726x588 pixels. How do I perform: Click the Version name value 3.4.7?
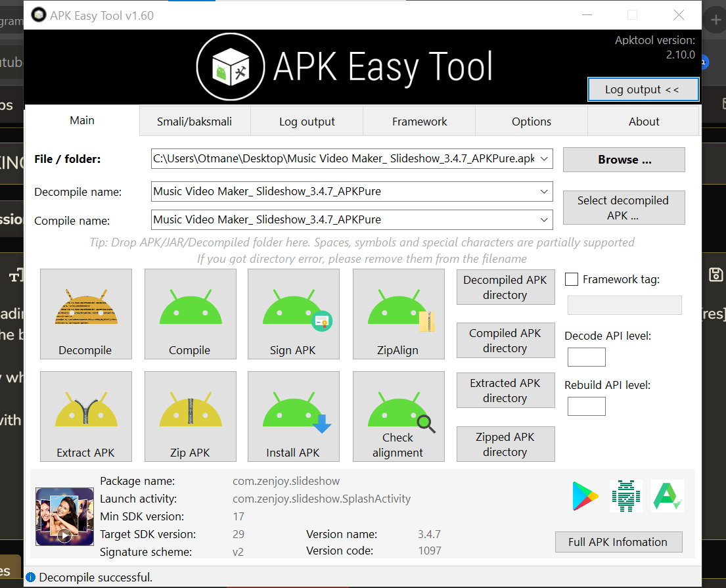pyautogui.click(x=429, y=534)
